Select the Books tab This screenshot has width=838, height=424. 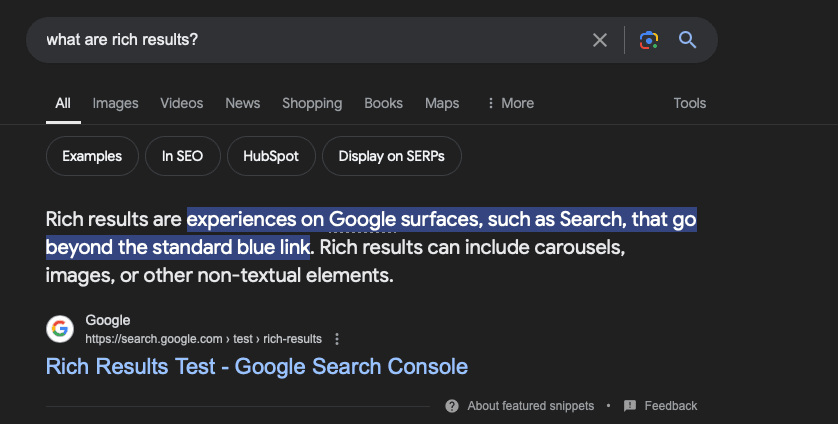383,103
